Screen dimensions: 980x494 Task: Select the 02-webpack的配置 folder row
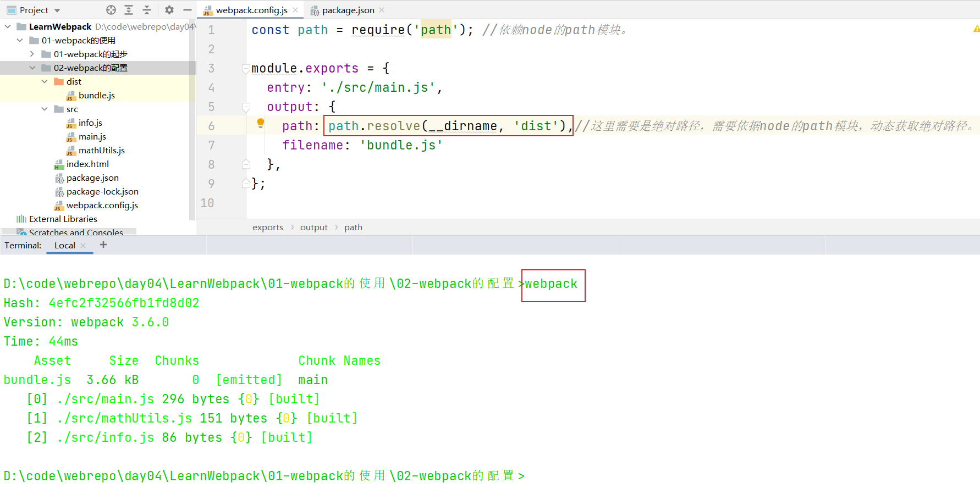98,68
